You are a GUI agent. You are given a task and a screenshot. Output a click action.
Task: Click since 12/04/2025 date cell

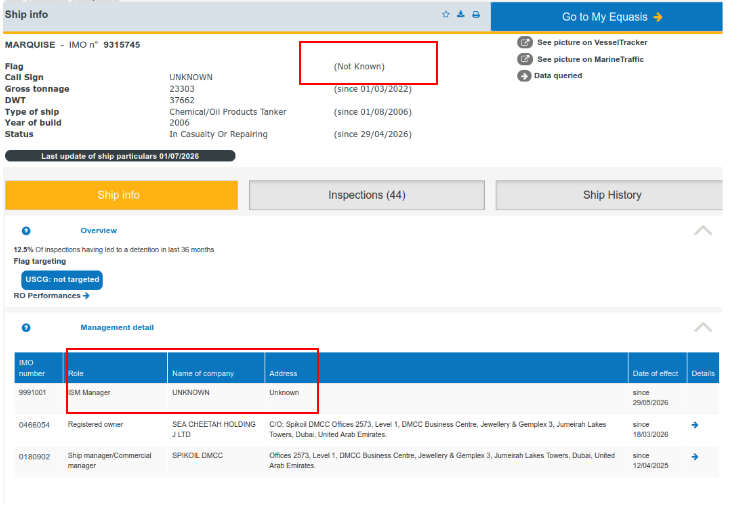(650, 460)
